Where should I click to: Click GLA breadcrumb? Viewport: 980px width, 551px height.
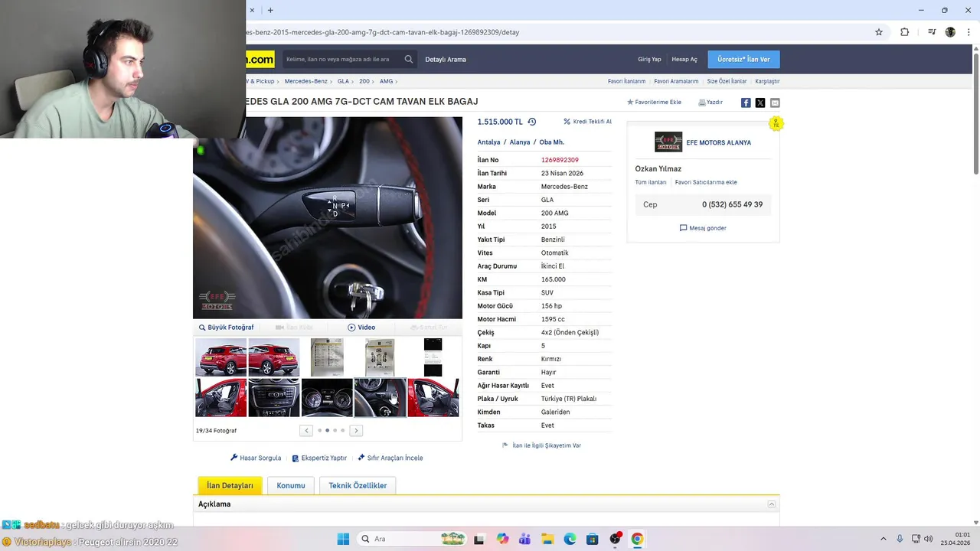click(x=343, y=81)
